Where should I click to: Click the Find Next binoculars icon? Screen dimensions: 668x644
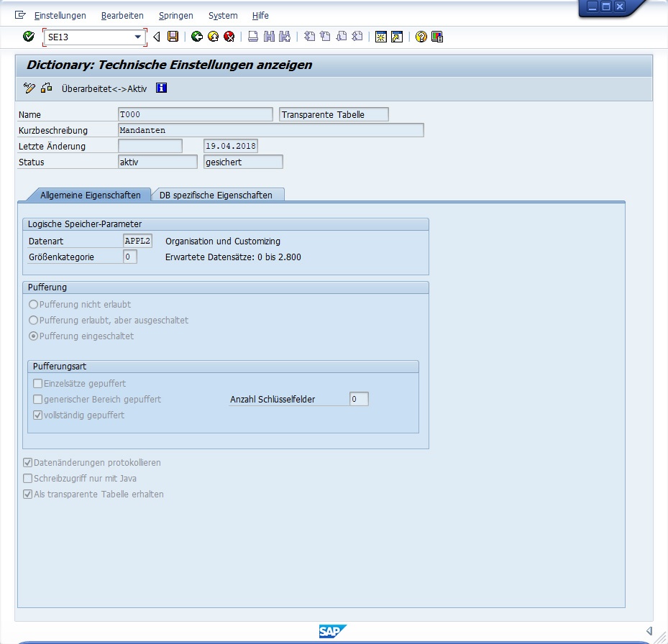click(285, 37)
